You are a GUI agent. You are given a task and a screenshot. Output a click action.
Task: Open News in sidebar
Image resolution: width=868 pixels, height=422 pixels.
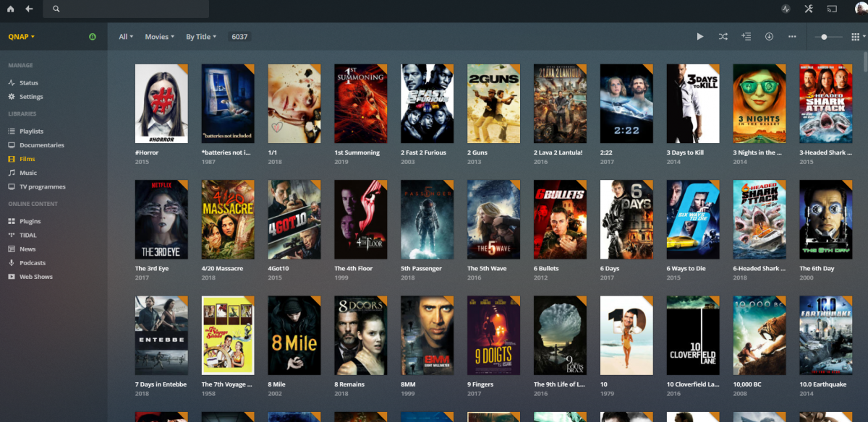(27, 249)
